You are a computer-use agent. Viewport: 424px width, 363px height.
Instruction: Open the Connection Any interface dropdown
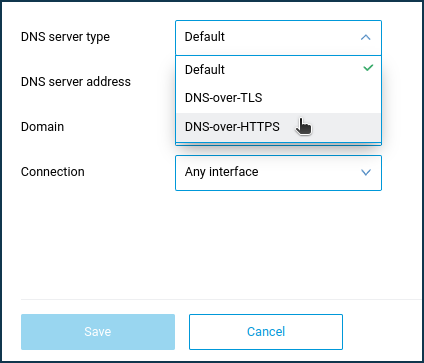pyautogui.click(x=278, y=173)
